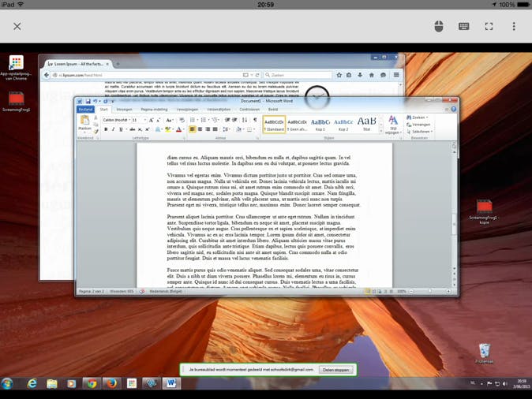532x399 pixels.
Task: Open the Bestand tab
Action: pos(85,110)
